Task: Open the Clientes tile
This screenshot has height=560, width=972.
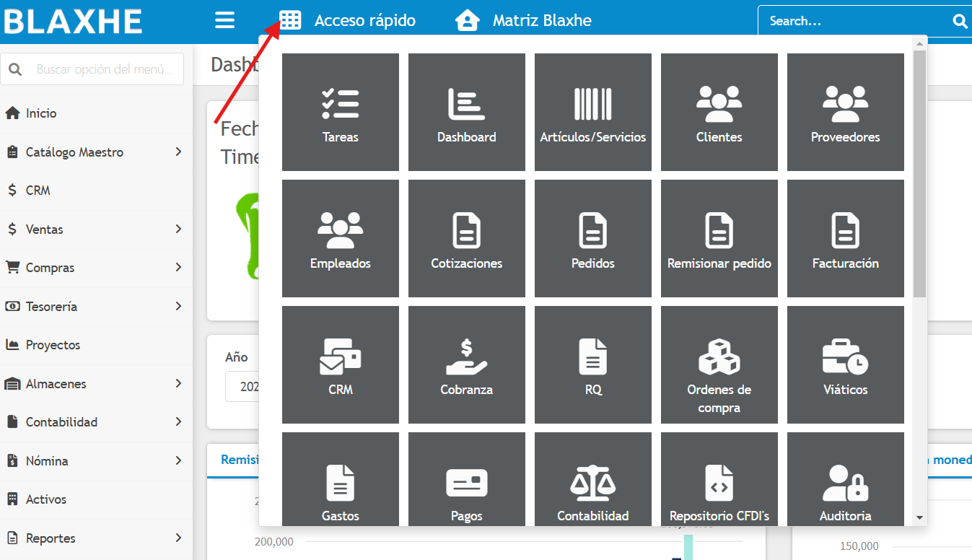Action: tap(719, 112)
